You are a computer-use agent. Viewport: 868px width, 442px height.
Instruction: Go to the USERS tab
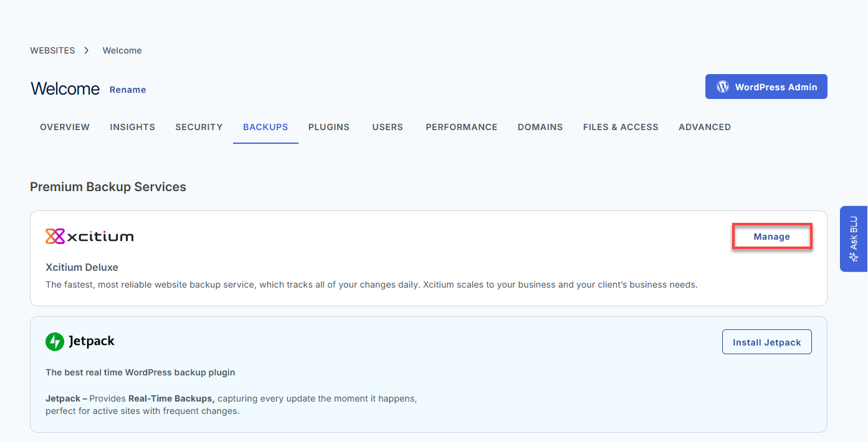(x=388, y=127)
